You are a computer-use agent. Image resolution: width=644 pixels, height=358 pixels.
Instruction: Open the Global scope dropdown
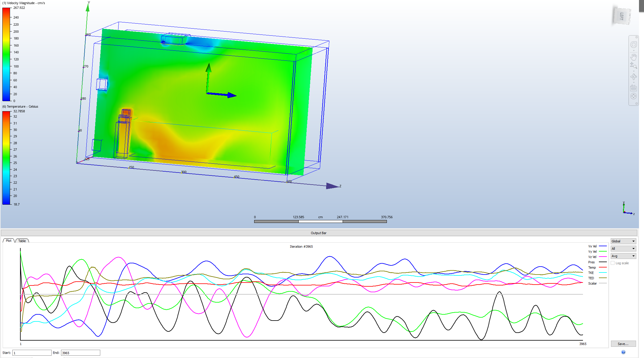coord(623,241)
